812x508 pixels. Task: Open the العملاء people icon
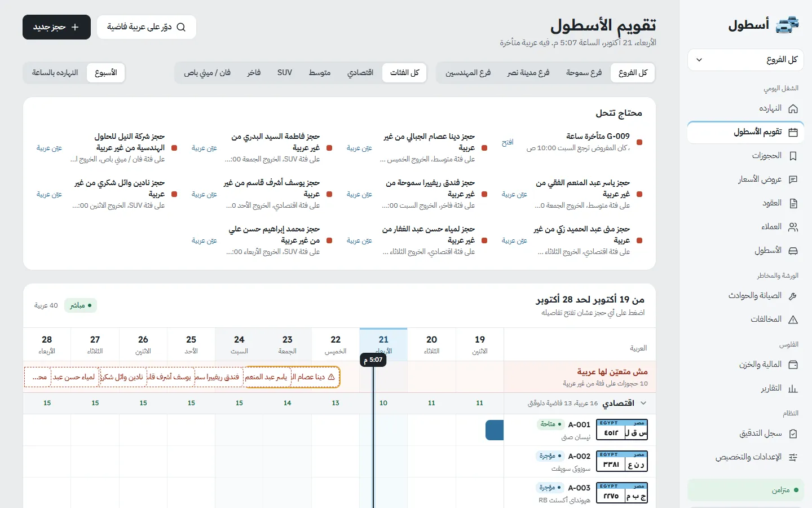coord(793,227)
